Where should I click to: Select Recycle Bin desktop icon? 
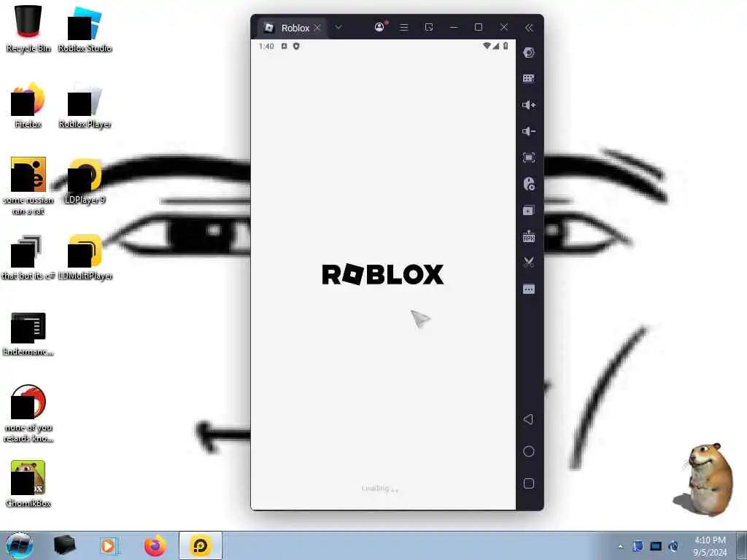coord(28,28)
